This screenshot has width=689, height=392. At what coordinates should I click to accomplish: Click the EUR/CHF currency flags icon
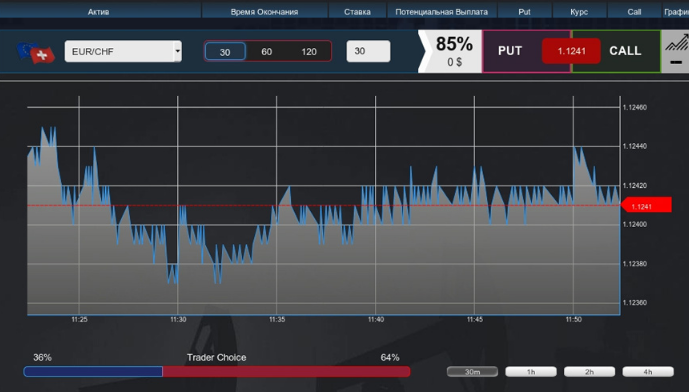pos(36,53)
